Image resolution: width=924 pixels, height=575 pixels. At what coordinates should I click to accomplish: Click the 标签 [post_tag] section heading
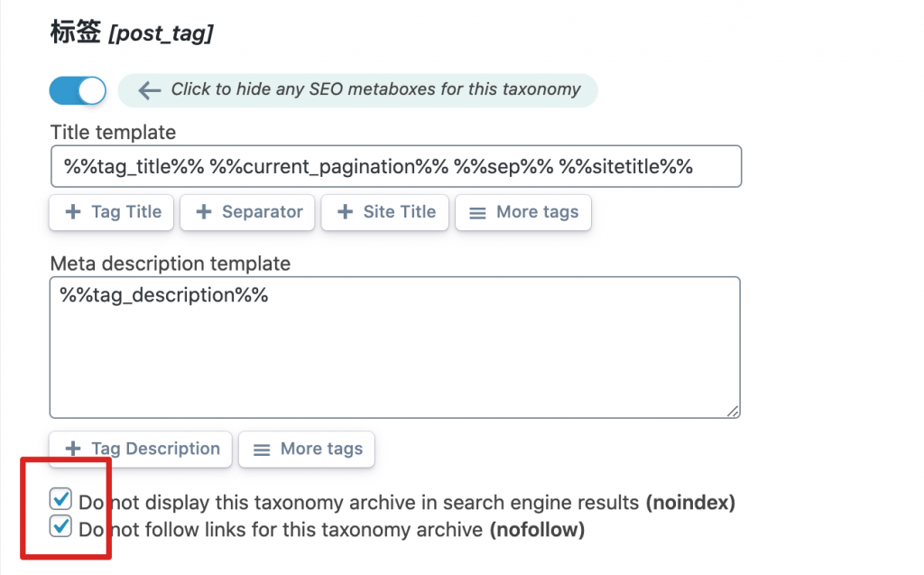click(131, 33)
